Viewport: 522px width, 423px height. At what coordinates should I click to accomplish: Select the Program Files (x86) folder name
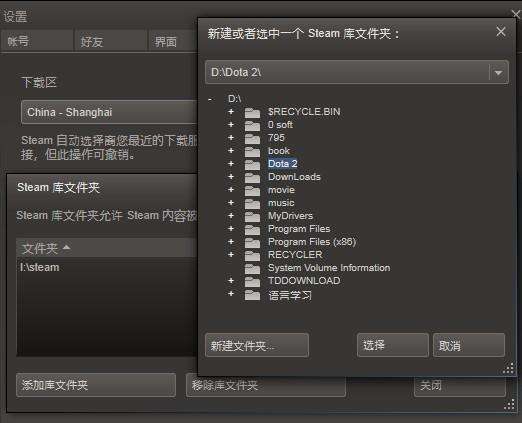pos(312,242)
